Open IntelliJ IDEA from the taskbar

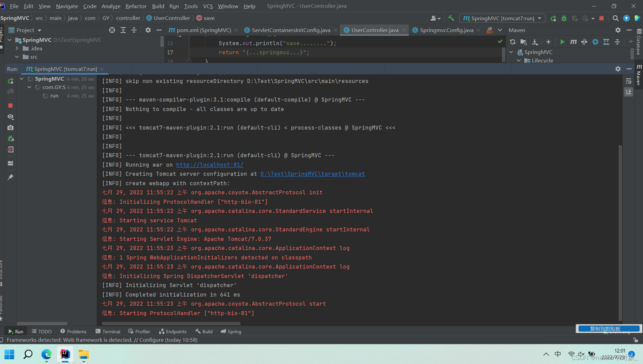pos(65,354)
